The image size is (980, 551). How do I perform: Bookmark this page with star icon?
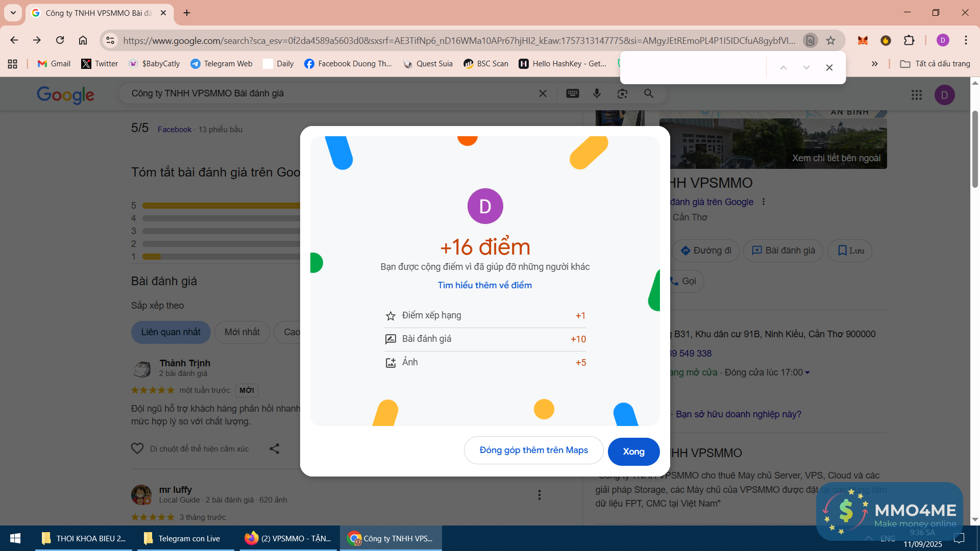[x=831, y=40]
